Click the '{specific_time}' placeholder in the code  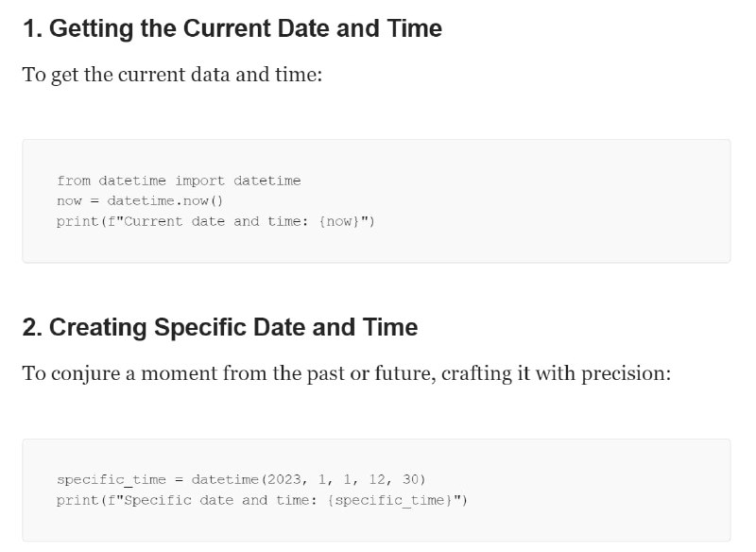(x=389, y=500)
